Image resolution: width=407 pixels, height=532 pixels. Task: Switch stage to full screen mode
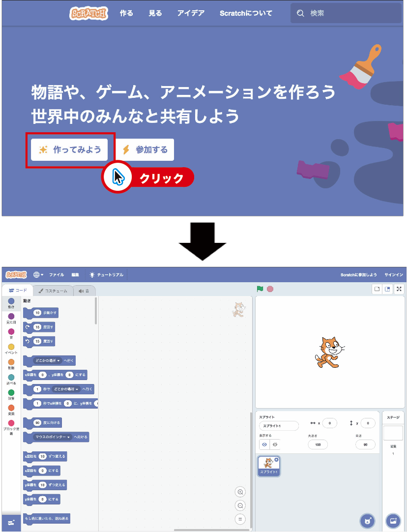(399, 289)
